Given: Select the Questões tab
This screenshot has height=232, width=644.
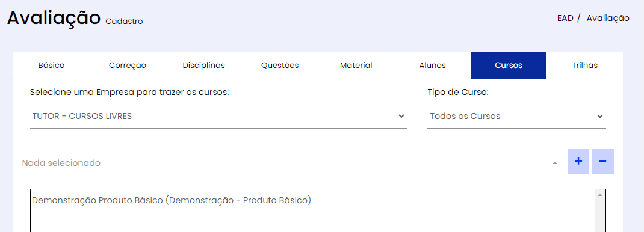Looking at the screenshot, I should tap(280, 65).
